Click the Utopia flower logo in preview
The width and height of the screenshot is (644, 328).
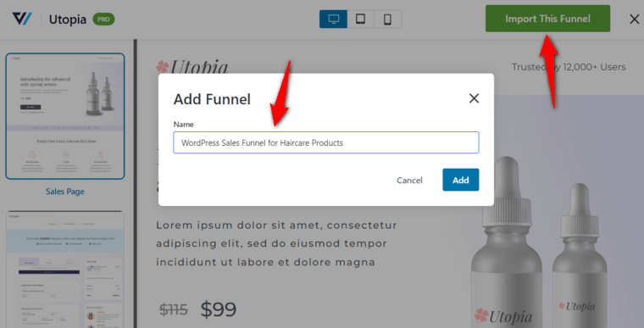163,68
